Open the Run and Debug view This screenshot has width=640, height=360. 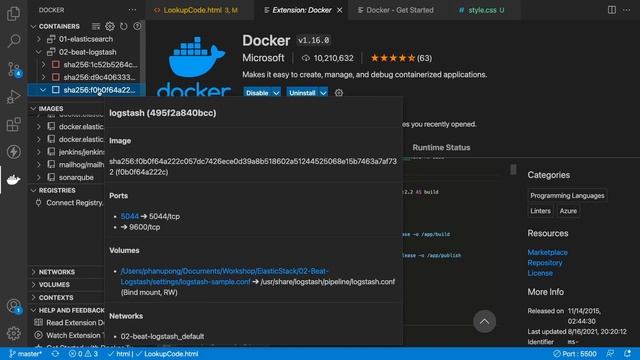pyautogui.click(x=13, y=97)
